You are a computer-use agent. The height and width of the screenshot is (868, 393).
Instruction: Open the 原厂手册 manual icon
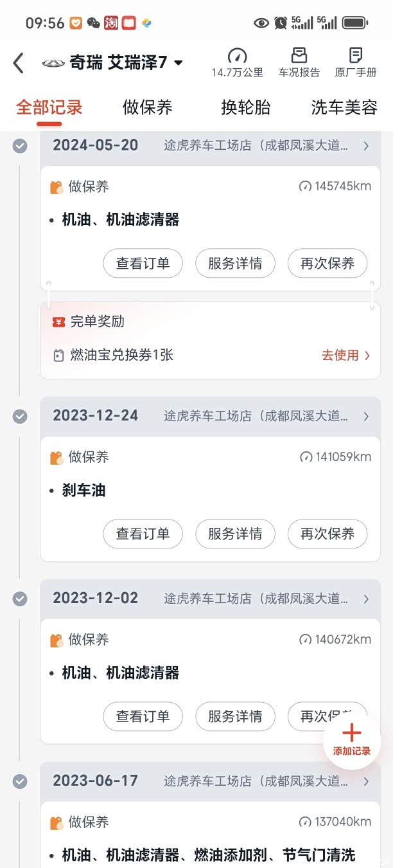tap(355, 56)
